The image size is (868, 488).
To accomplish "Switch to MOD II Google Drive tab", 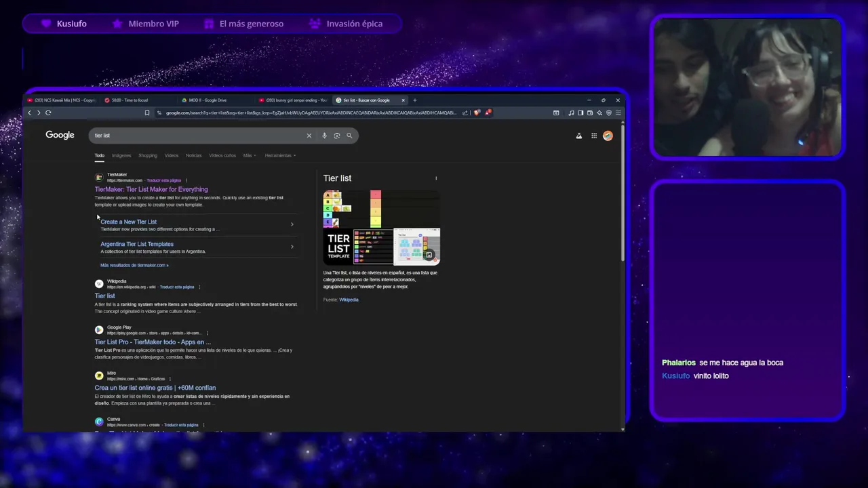I will pos(217,100).
